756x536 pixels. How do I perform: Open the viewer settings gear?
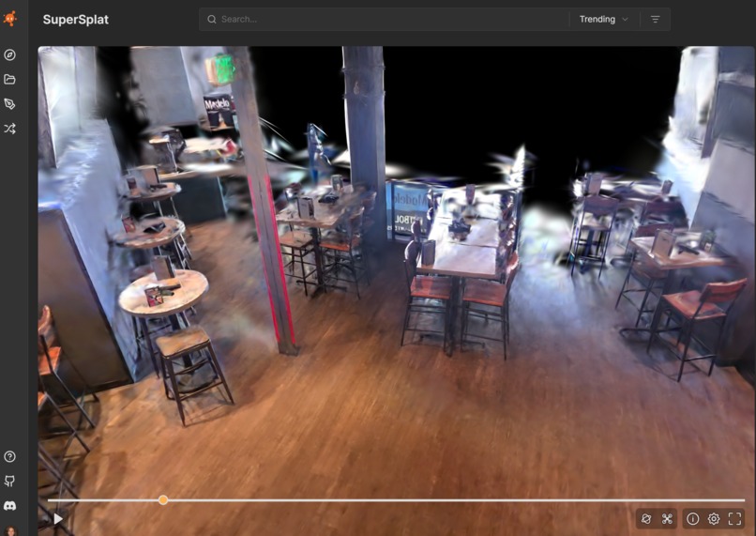(x=714, y=519)
